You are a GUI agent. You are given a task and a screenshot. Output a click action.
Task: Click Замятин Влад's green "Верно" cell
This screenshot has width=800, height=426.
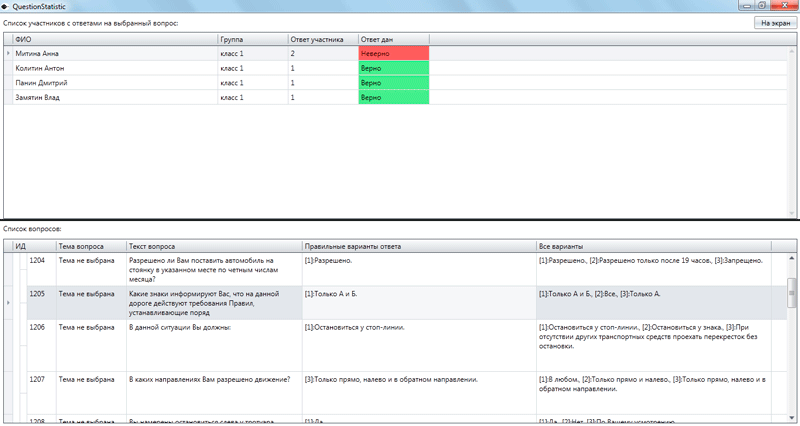pyautogui.click(x=393, y=98)
